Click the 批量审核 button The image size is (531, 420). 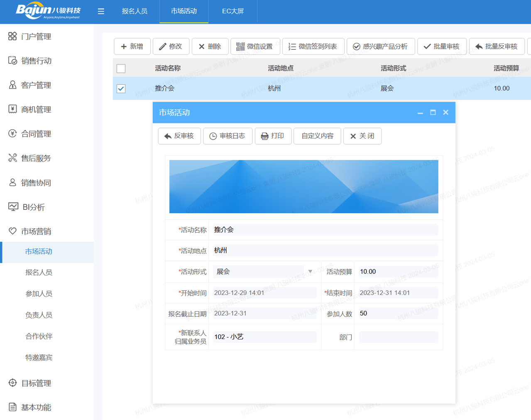pos(442,46)
